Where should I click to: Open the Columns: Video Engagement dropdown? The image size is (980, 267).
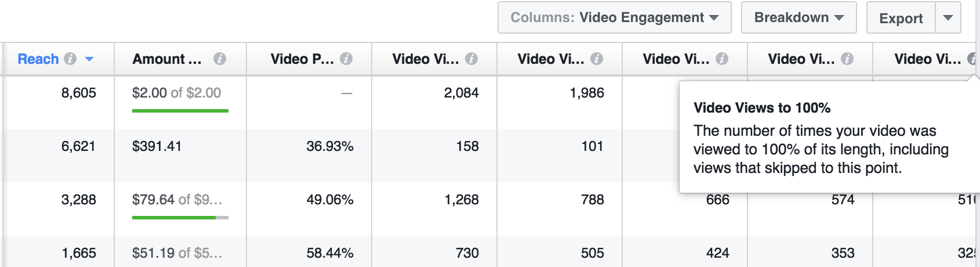615,17
